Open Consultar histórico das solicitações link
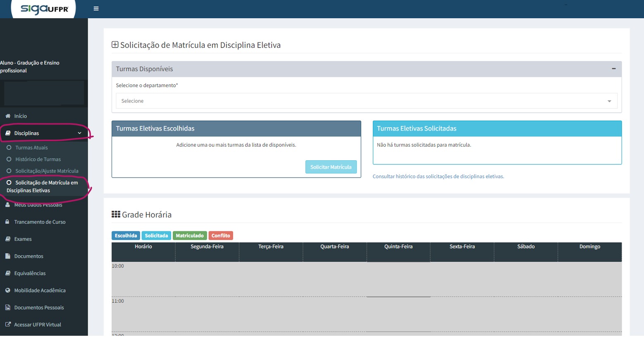The height and width of the screenshot is (337, 644). tap(438, 176)
